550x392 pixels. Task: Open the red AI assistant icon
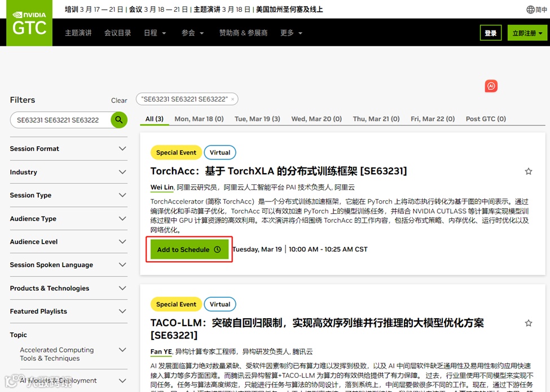coord(491,86)
